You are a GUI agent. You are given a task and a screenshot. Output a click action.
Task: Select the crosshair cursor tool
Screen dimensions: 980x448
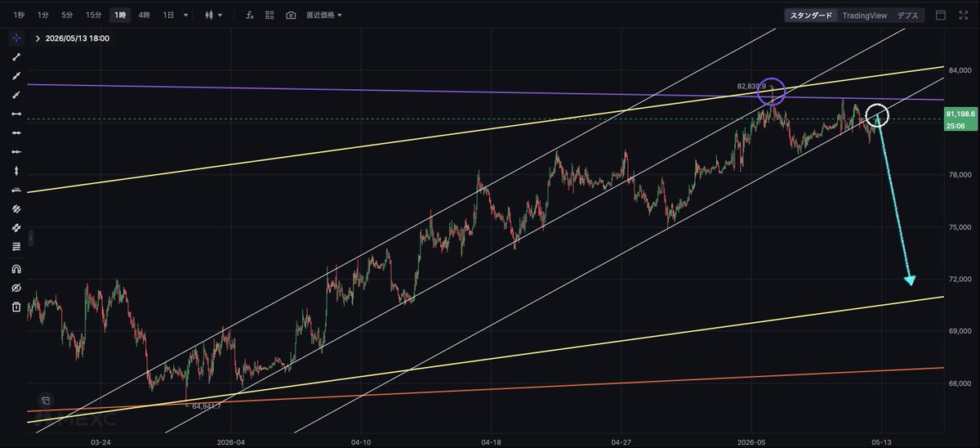(16, 38)
